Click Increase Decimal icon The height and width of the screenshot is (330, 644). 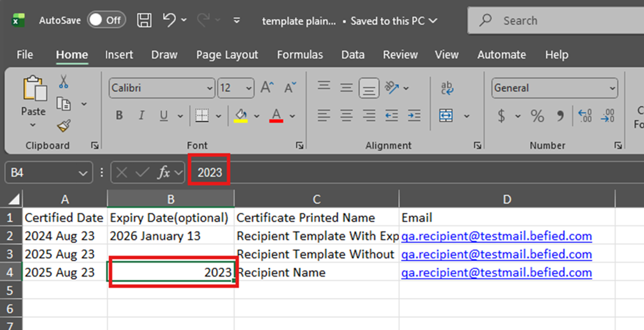(x=585, y=115)
